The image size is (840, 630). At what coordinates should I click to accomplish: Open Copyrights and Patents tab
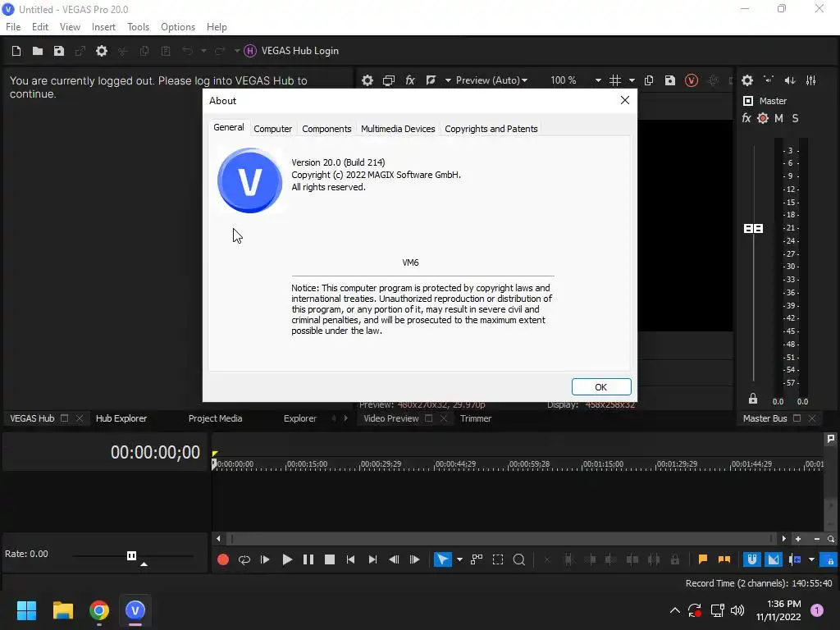(x=491, y=129)
